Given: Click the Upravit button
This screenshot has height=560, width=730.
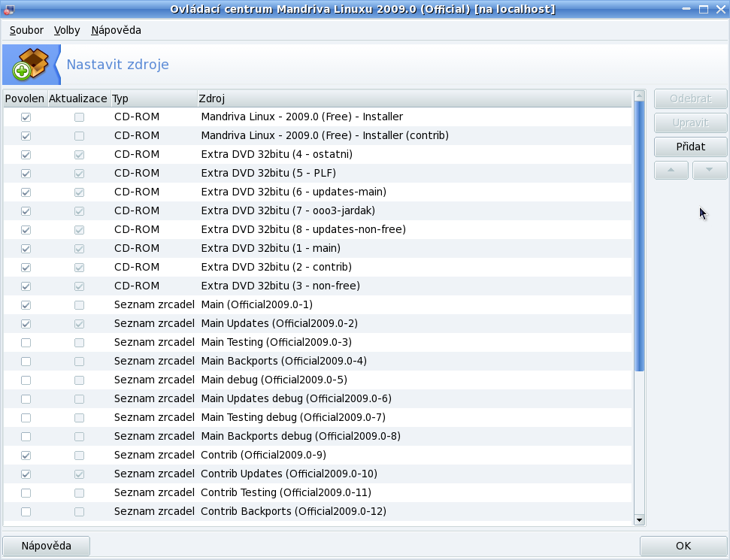Looking at the screenshot, I should click(x=690, y=123).
